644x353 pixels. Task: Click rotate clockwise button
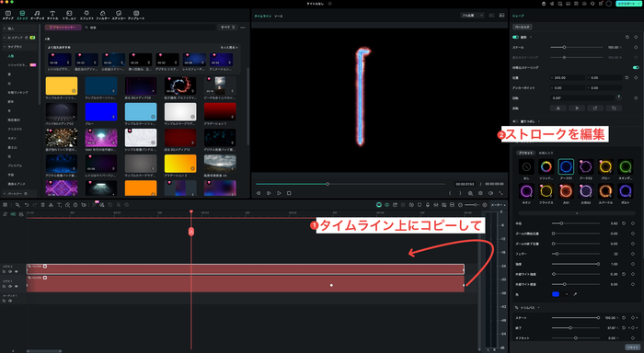[595, 108]
